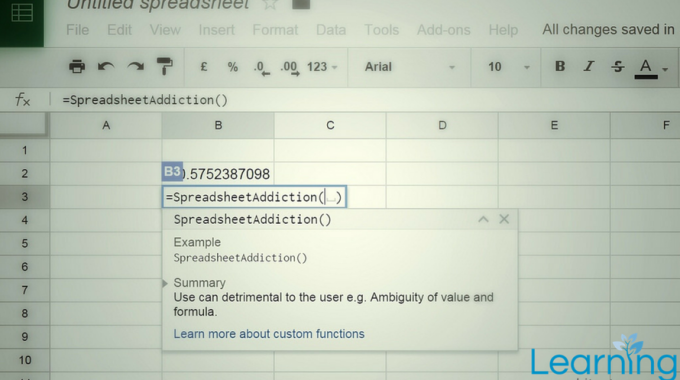This screenshot has height=380, width=680.
Task: Open the Format menu
Action: [x=275, y=30]
